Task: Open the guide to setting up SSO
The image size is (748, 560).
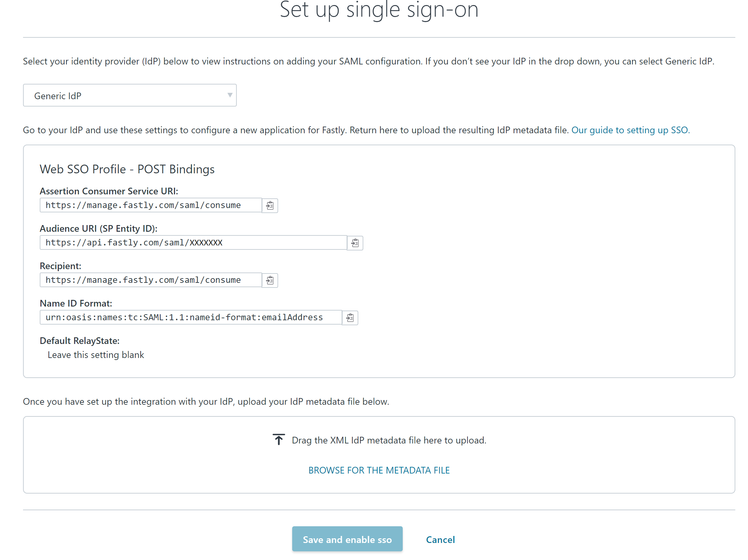Action: pyautogui.click(x=629, y=130)
